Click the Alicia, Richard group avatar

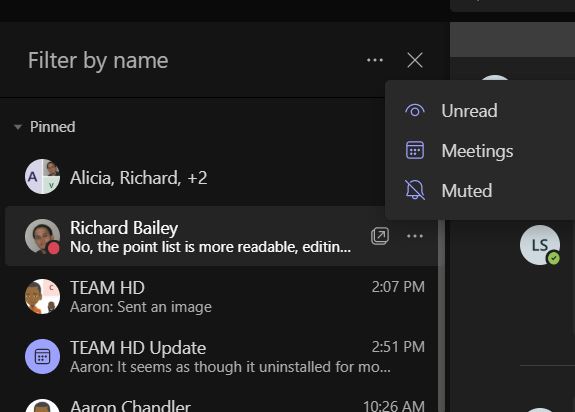point(42,177)
